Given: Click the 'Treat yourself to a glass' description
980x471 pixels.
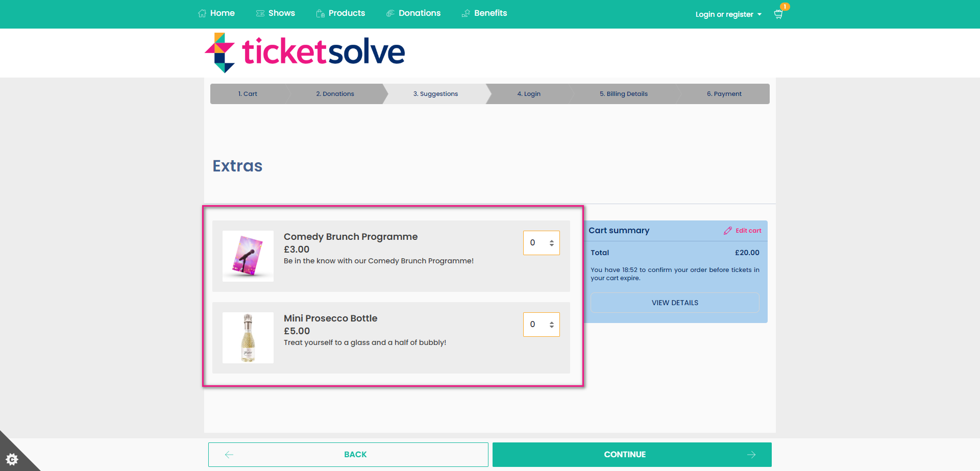Looking at the screenshot, I should pos(365,342).
